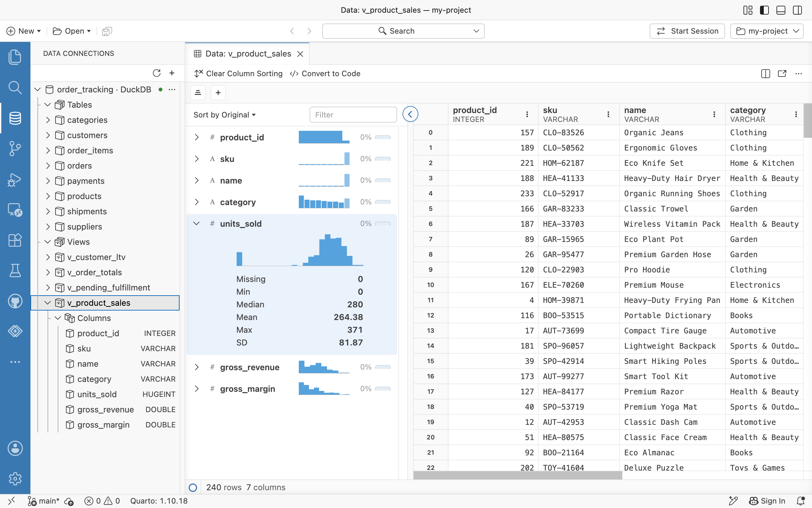Click the vertical scrollbar of the data grid

808,120
